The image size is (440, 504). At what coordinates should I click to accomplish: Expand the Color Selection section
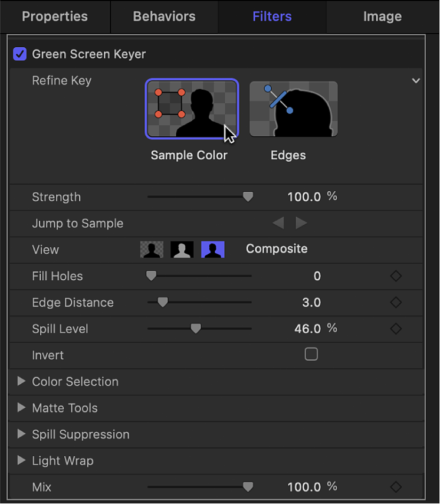(22, 381)
